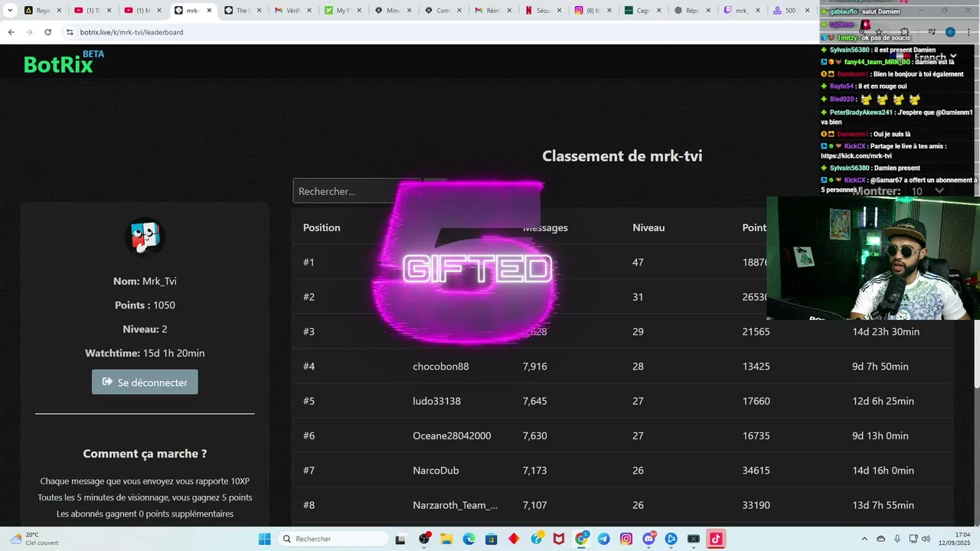Click the Windows taskbar Rechercher search box
980x551 pixels.
tap(334, 539)
